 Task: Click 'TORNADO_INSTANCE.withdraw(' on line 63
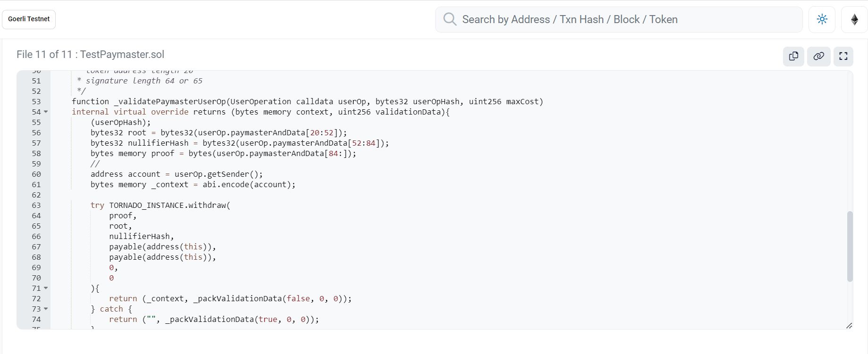point(170,205)
